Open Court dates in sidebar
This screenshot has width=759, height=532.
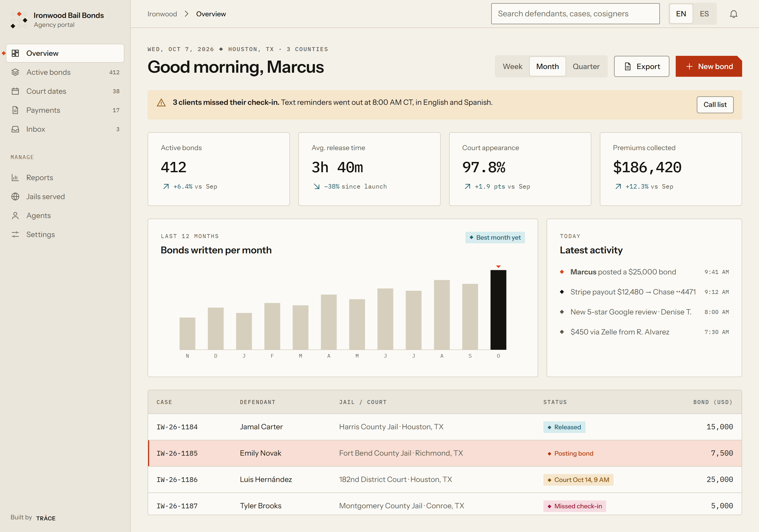pyautogui.click(x=65, y=91)
